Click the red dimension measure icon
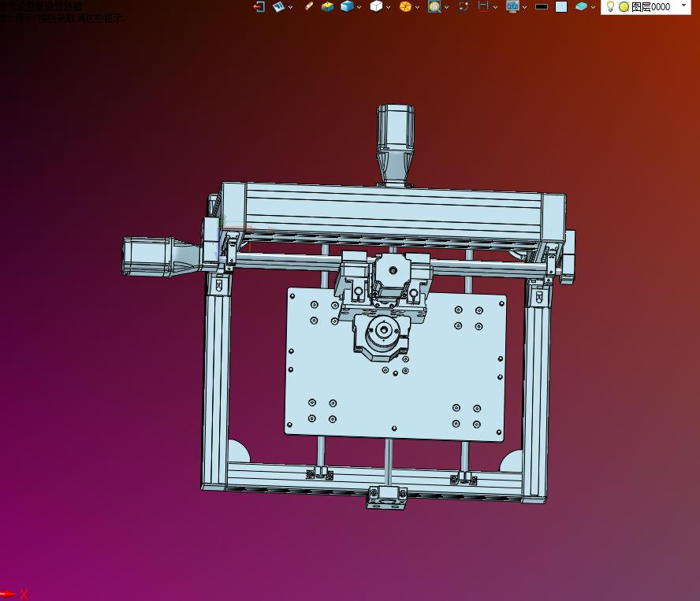700x601 pixels. 483,6
